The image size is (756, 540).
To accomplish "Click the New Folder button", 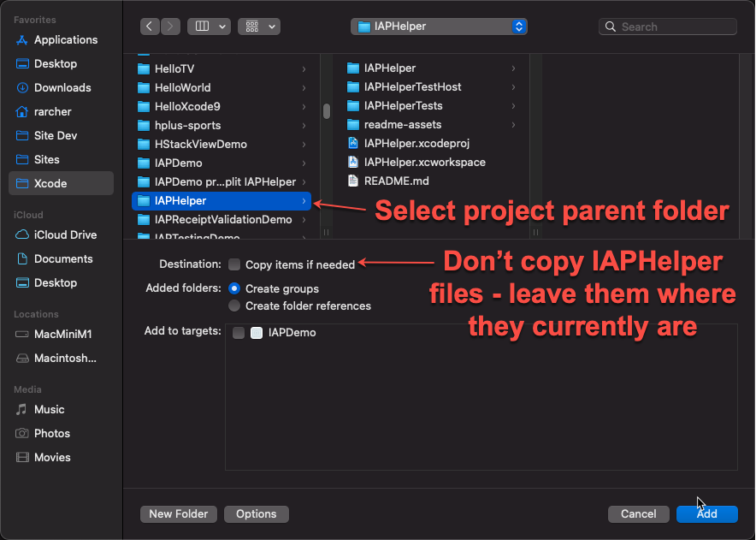I will click(179, 514).
